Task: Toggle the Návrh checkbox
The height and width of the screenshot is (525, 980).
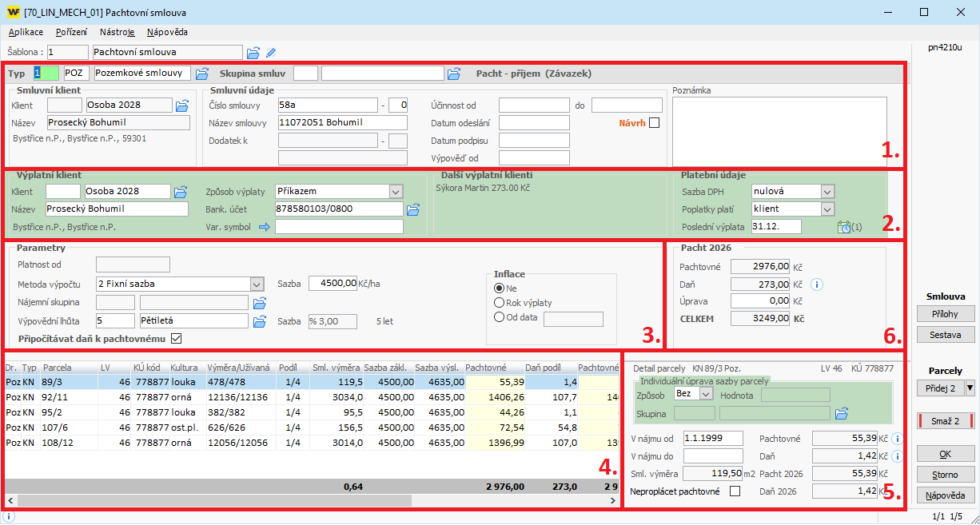Action: coord(655,123)
